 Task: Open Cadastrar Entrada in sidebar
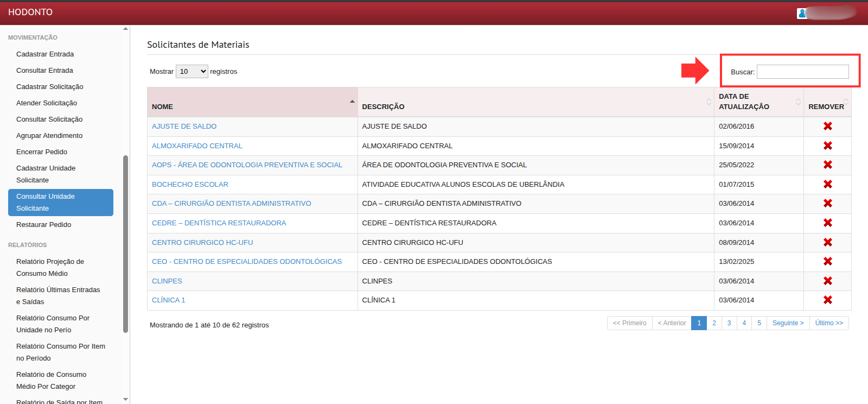click(45, 54)
